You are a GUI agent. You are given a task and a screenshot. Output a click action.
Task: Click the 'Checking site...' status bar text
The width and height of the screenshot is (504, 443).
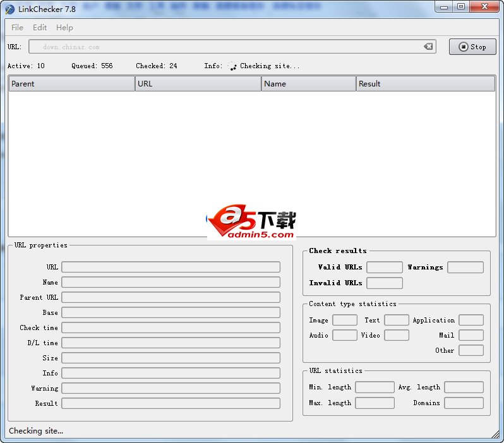point(36,431)
